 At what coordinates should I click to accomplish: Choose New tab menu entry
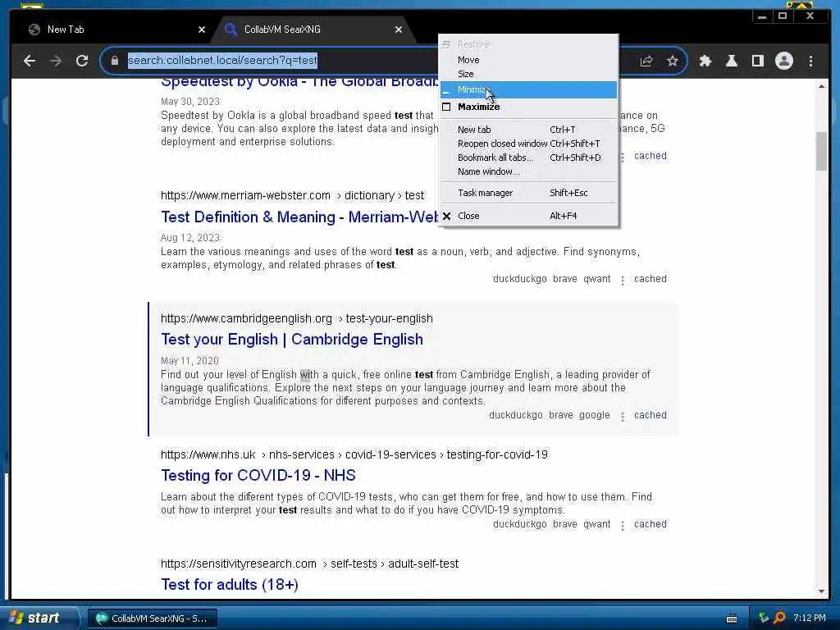(x=528, y=130)
